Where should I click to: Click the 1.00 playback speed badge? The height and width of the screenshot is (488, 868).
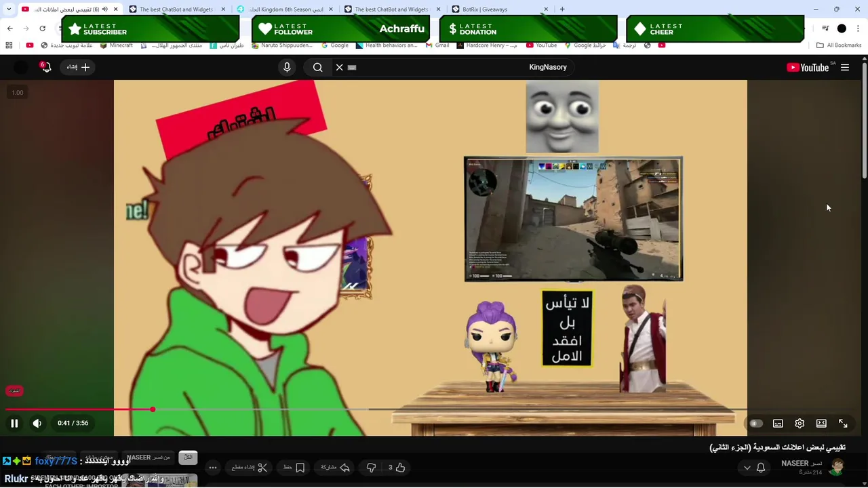(x=18, y=93)
